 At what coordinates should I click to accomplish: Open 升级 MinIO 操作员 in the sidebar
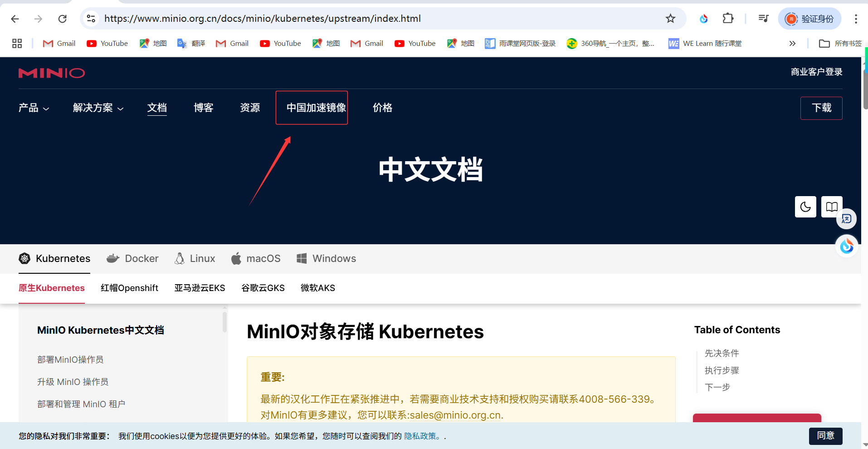[x=73, y=382]
